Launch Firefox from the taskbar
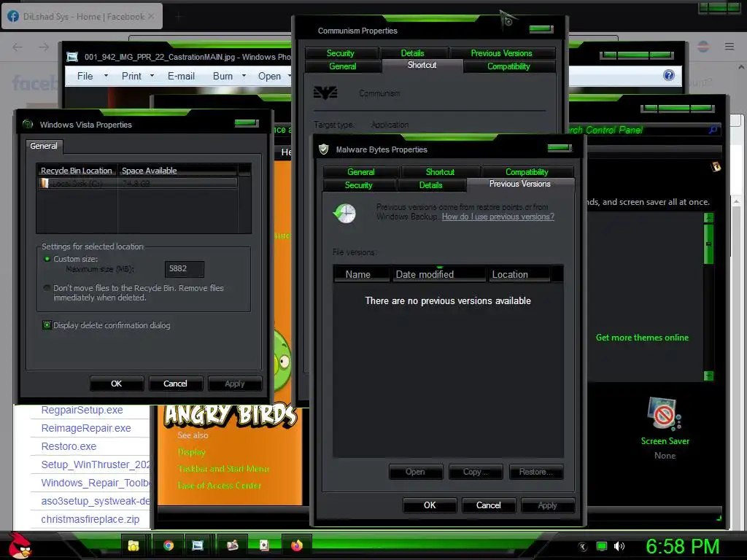Image resolution: width=747 pixels, height=560 pixels. 297,545
